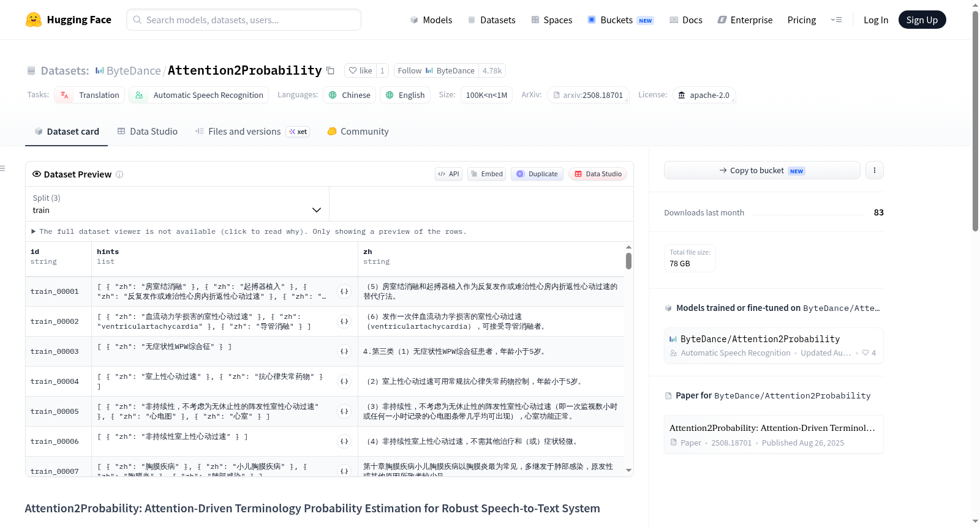Click the table vertical scrollbar thumb
980x527 pixels.
[x=628, y=261]
